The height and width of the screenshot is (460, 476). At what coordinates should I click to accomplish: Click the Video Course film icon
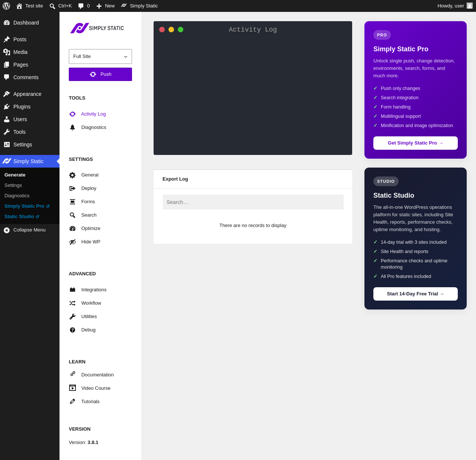point(73,388)
